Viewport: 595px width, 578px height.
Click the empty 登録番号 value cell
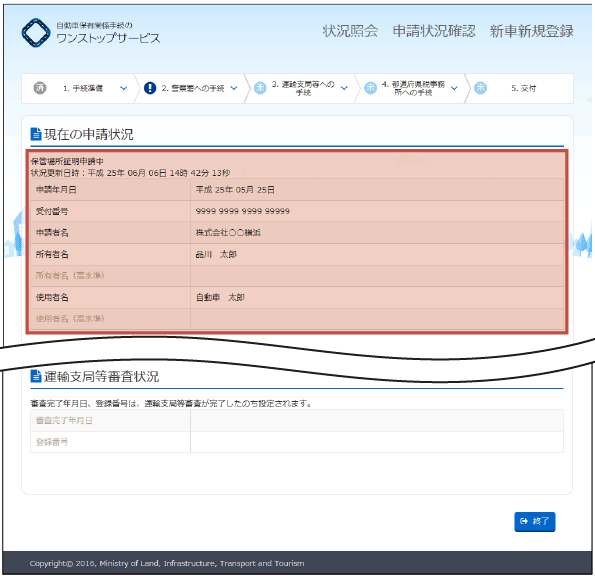coord(377,442)
